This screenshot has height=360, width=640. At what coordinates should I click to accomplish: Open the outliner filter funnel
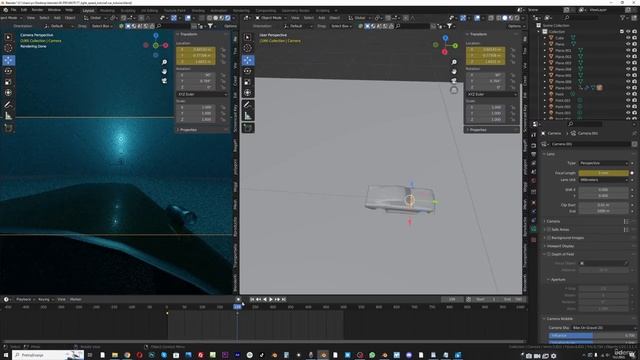623,18
